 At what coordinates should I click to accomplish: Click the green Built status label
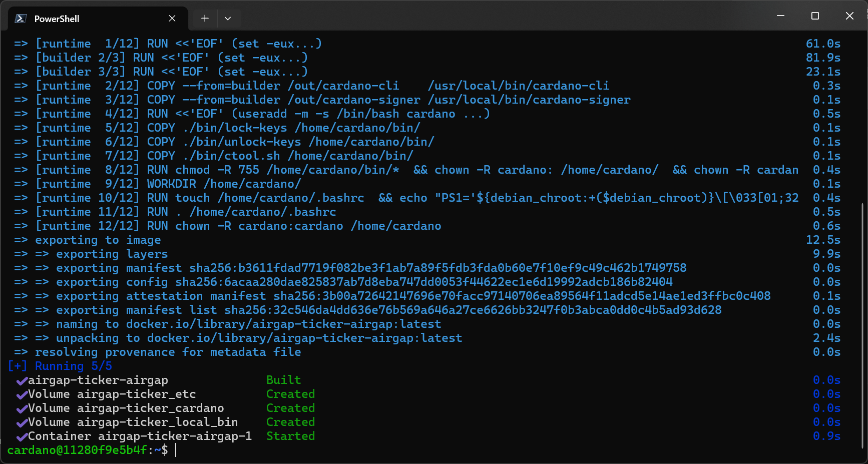point(283,380)
